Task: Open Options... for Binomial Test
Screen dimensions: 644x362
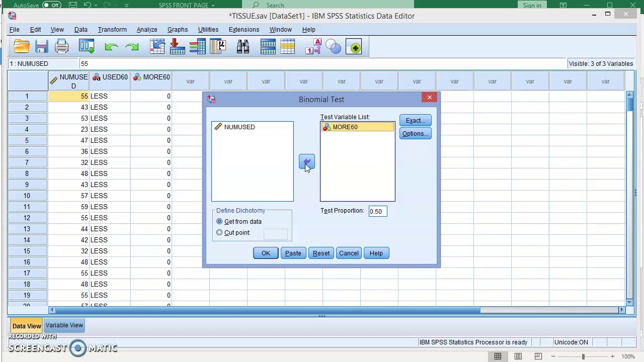Action: (x=415, y=134)
